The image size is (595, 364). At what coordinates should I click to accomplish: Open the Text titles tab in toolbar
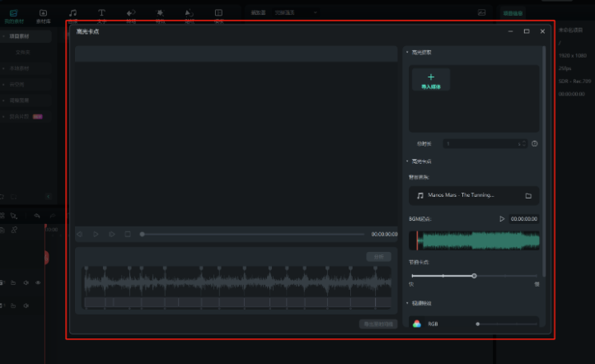pyautogui.click(x=101, y=14)
